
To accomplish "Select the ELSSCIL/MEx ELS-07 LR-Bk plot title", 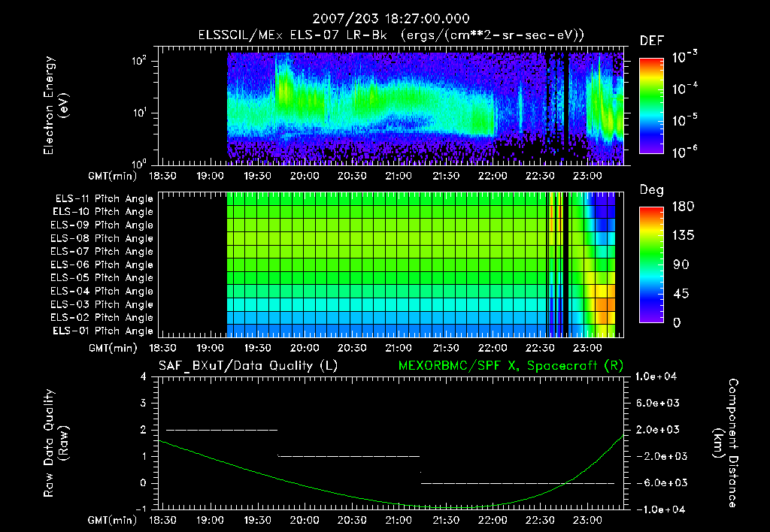I will point(391,35).
